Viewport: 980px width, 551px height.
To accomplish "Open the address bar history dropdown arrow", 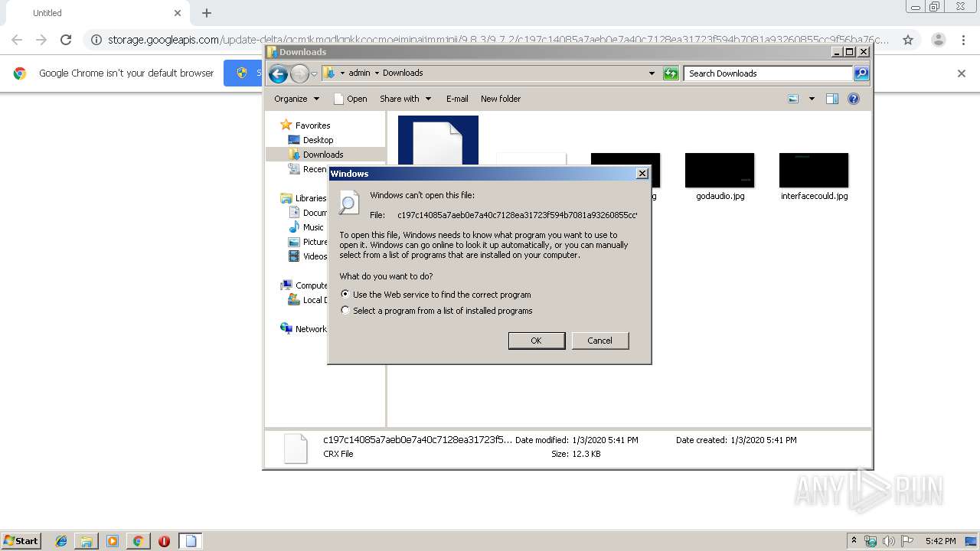I will coord(652,73).
